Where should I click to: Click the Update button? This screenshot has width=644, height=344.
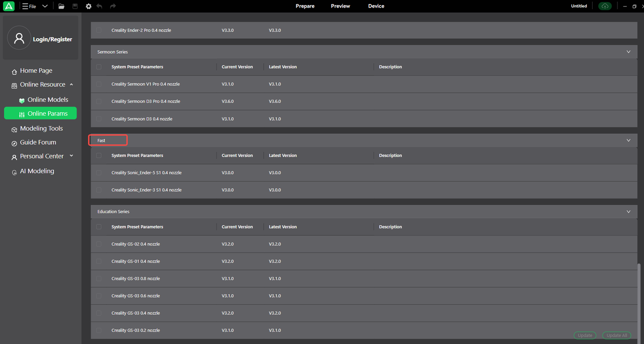pos(585,335)
